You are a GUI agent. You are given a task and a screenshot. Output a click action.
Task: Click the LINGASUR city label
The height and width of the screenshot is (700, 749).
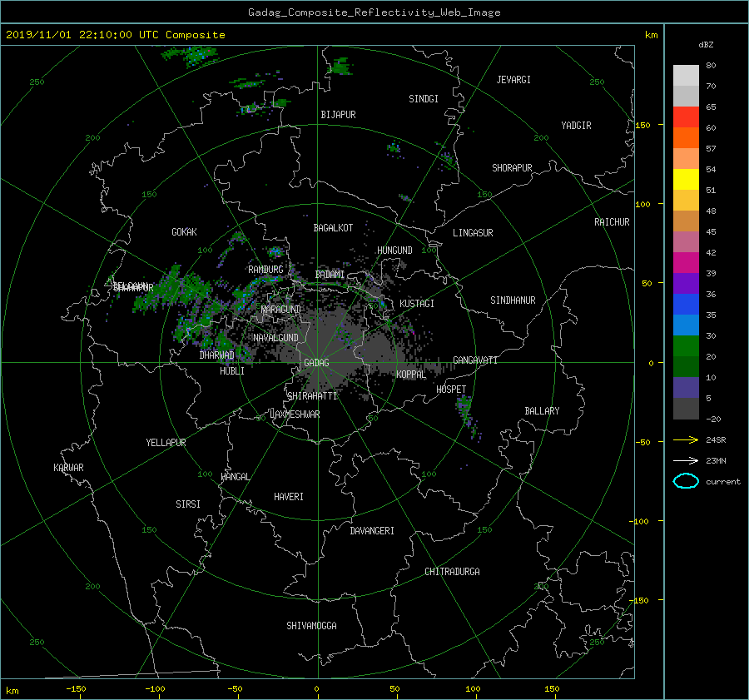click(473, 233)
